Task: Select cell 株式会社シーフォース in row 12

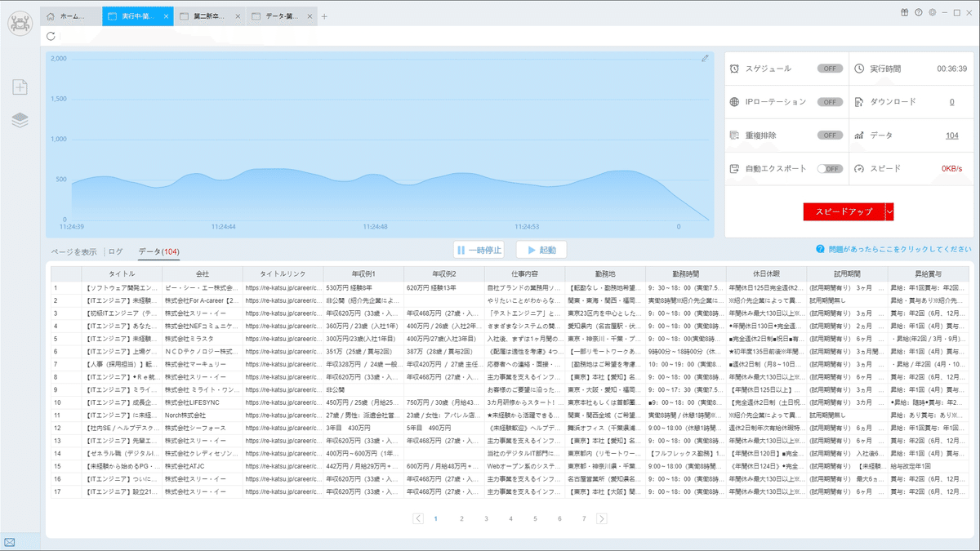Action: click(x=202, y=429)
